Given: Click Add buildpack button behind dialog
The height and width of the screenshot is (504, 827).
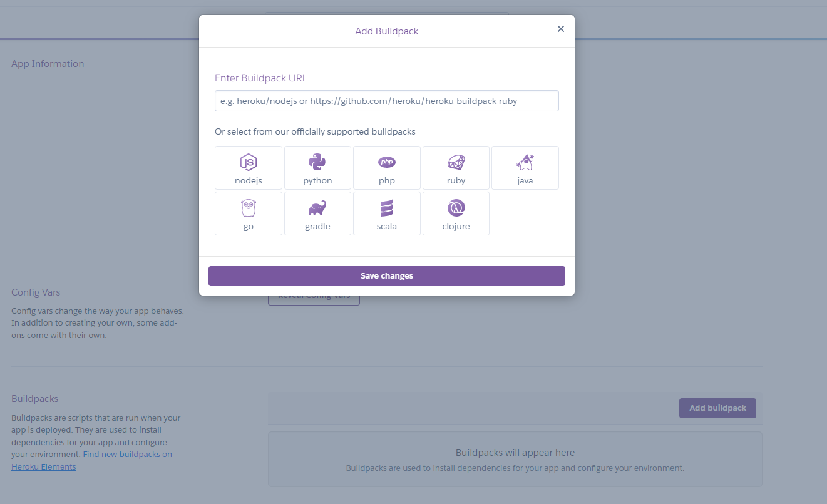Looking at the screenshot, I should click(x=717, y=408).
